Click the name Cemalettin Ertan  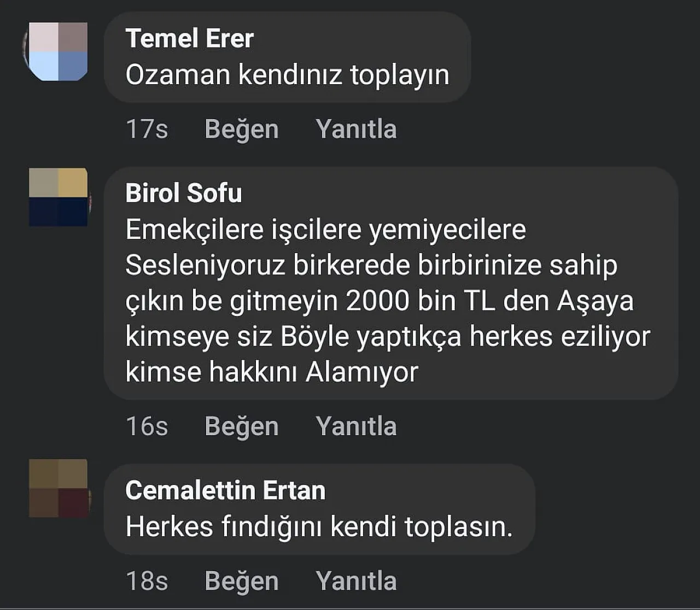click(225, 490)
